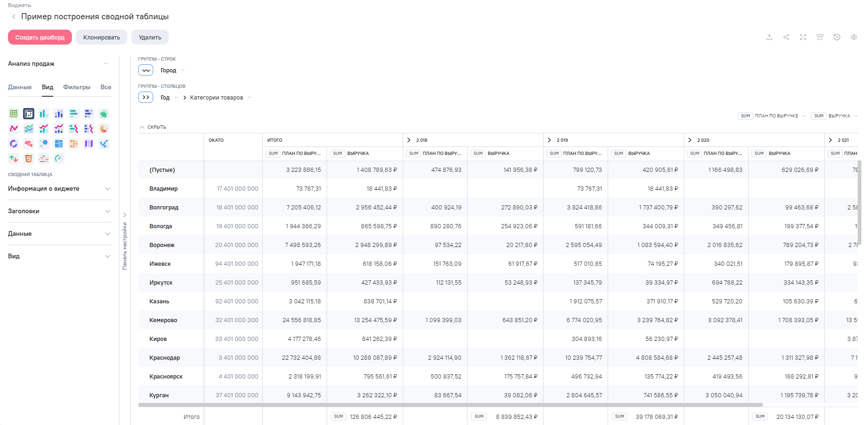Screen dimensions: 868x425
Task: Toggle row groups expand button near Город
Action: tap(146, 70)
